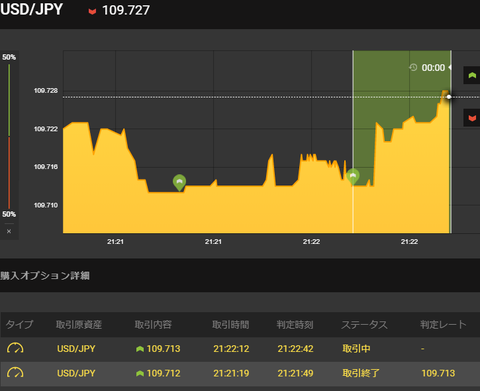The width and height of the screenshot is (480, 391).
Task: Click the 取引中 status
Action: (x=356, y=349)
